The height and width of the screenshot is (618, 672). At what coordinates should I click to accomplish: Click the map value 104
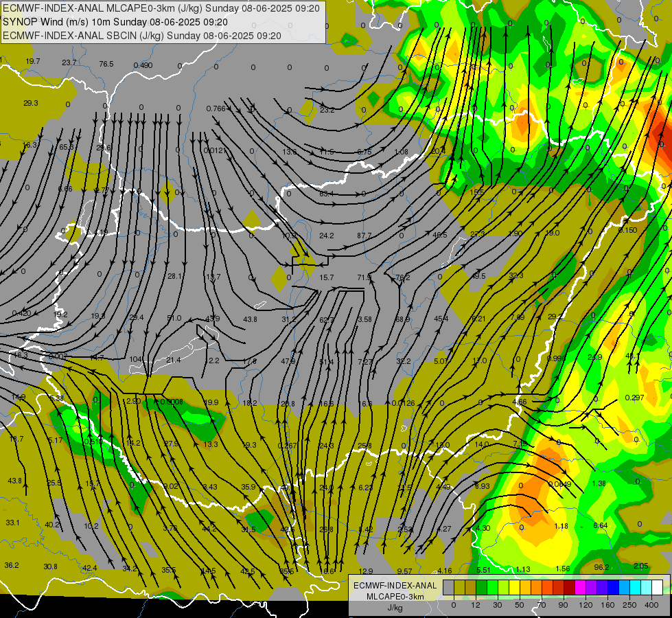(x=135, y=359)
